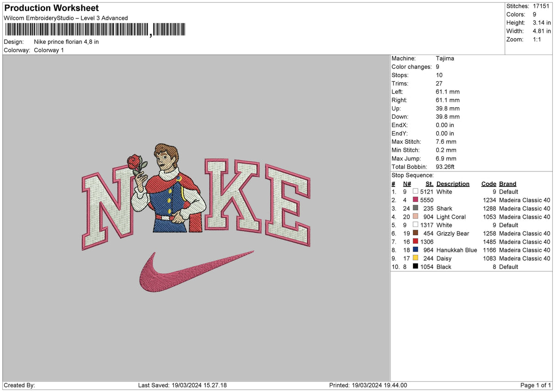Select the Daisy yellow color swatch

click(415, 258)
